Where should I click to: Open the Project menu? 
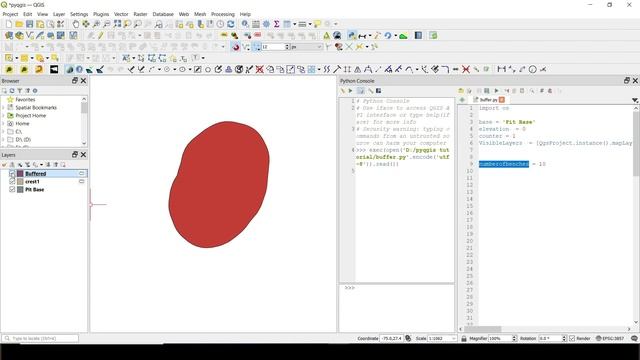10,14
